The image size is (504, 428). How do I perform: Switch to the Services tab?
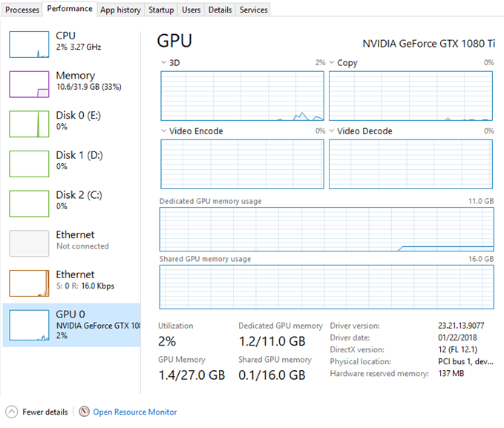254,10
